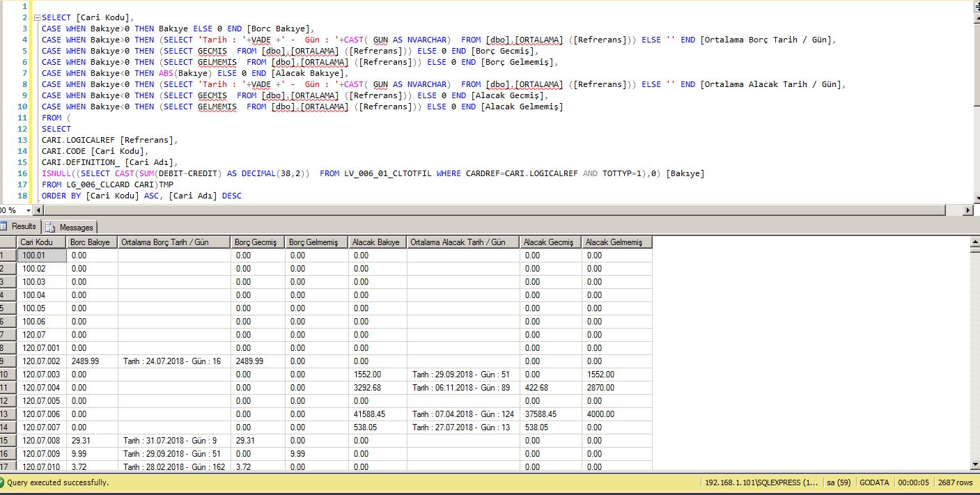980x495 pixels.
Task: Select row 9 via its row header
Action: tap(8, 361)
